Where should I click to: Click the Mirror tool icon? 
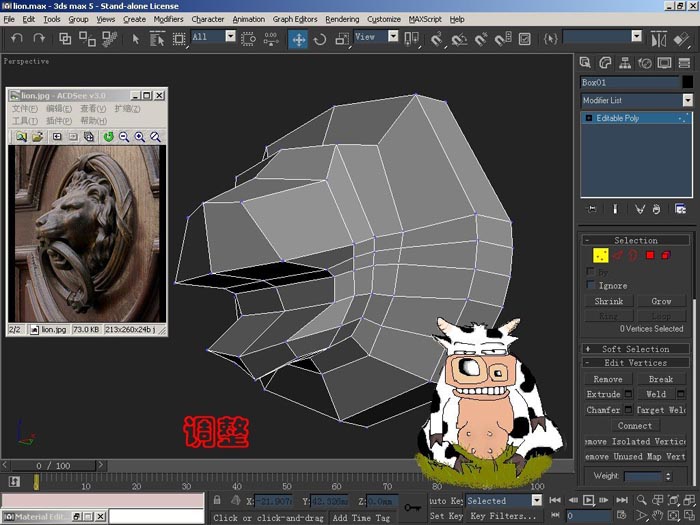[x=658, y=39]
